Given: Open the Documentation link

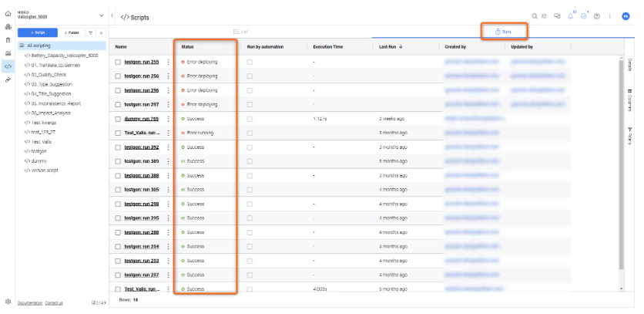Looking at the screenshot, I should tap(30, 303).
